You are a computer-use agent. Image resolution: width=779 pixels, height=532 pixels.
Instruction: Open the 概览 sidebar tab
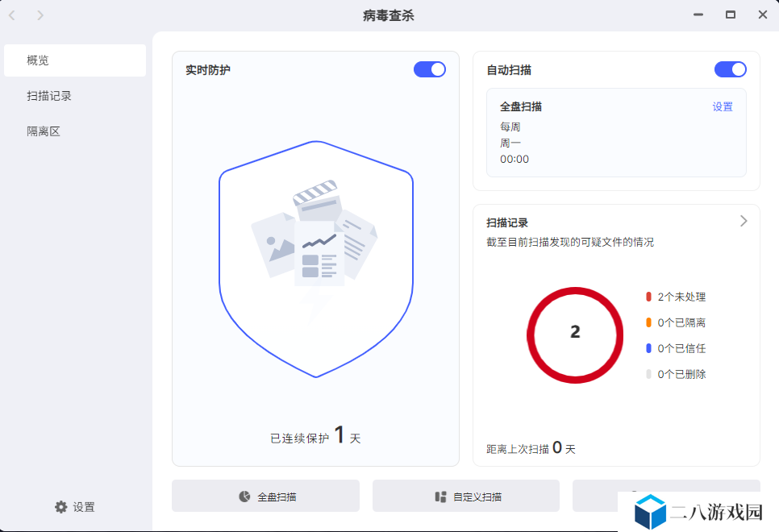[75, 60]
